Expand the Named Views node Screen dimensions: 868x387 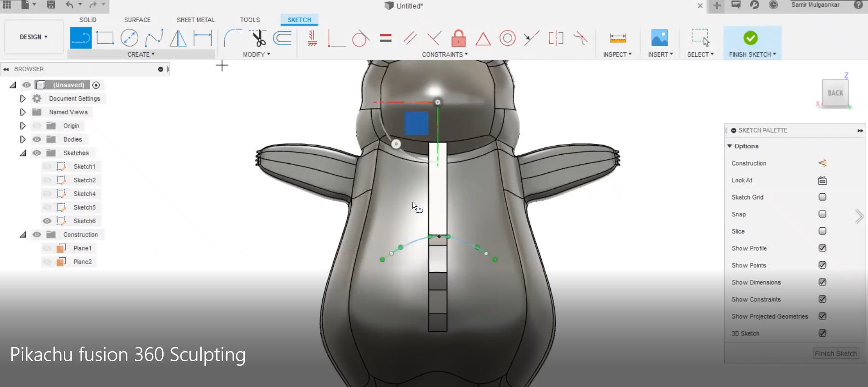(23, 112)
